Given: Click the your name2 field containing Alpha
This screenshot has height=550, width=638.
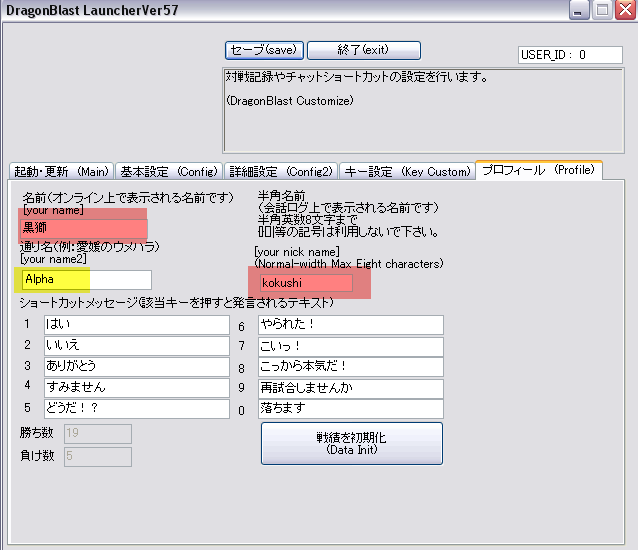Looking at the screenshot, I should point(87,280).
